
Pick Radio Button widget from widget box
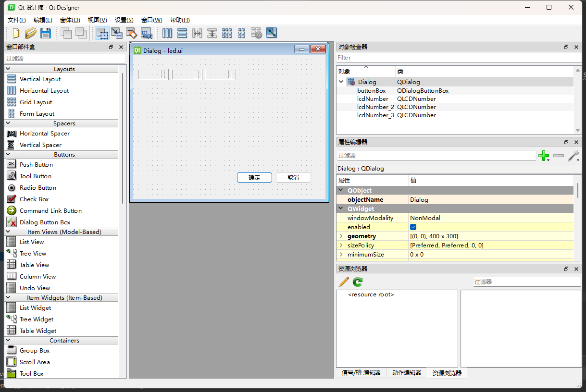(x=38, y=187)
